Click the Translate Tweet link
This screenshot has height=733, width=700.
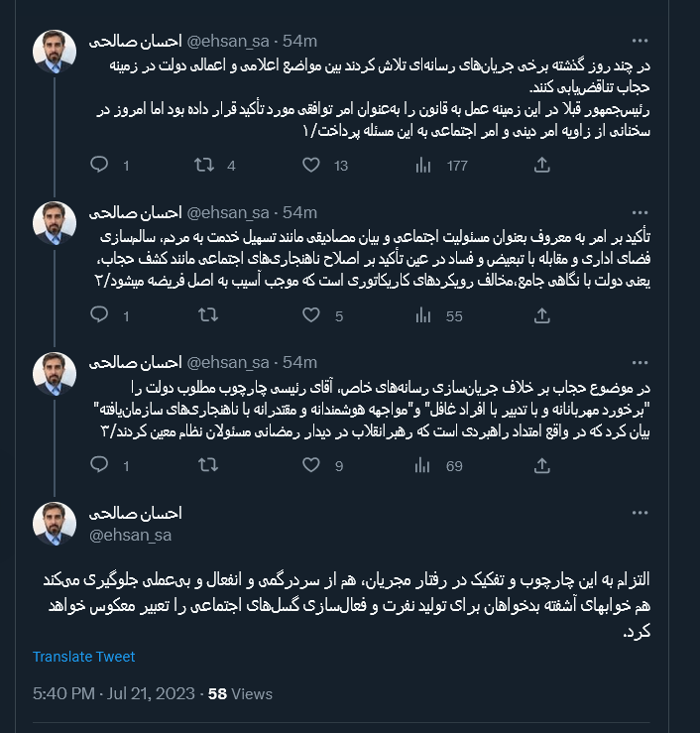click(x=83, y=657)
